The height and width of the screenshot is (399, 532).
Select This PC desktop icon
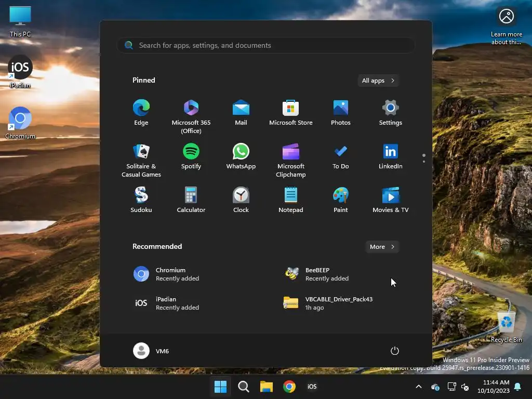point(20,21)
